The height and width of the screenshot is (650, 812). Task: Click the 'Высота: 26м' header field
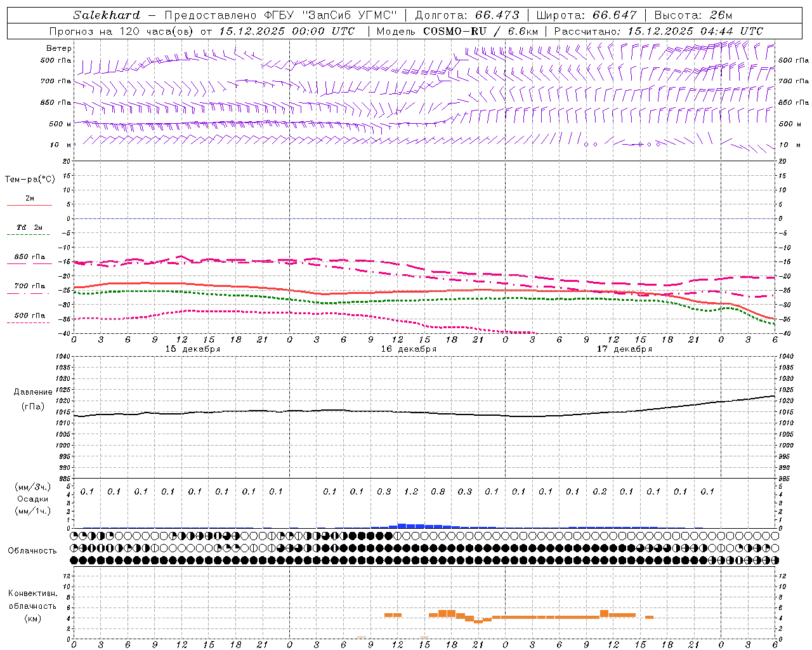point(693,15)
